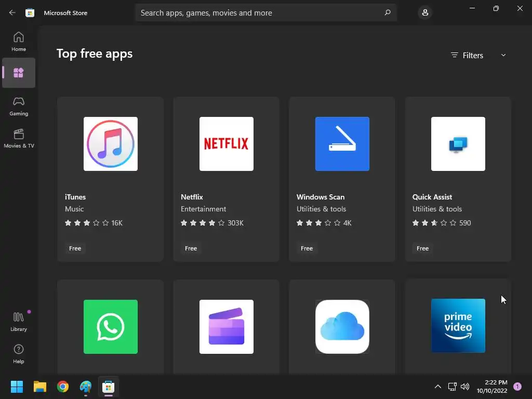Expand the Filters dropdown

pos(478,55)
